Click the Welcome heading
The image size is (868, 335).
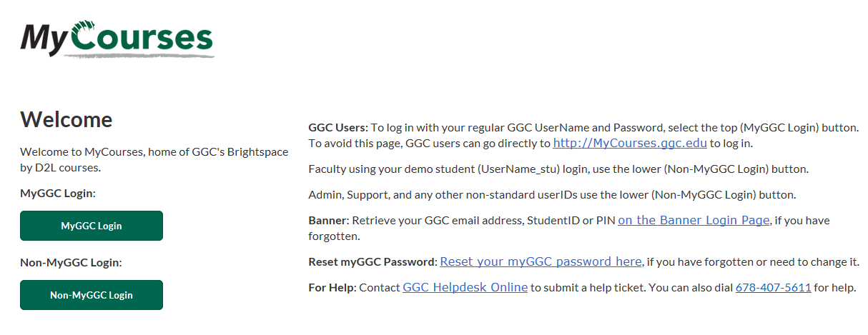pyautogui.click(x=66, y=119)
